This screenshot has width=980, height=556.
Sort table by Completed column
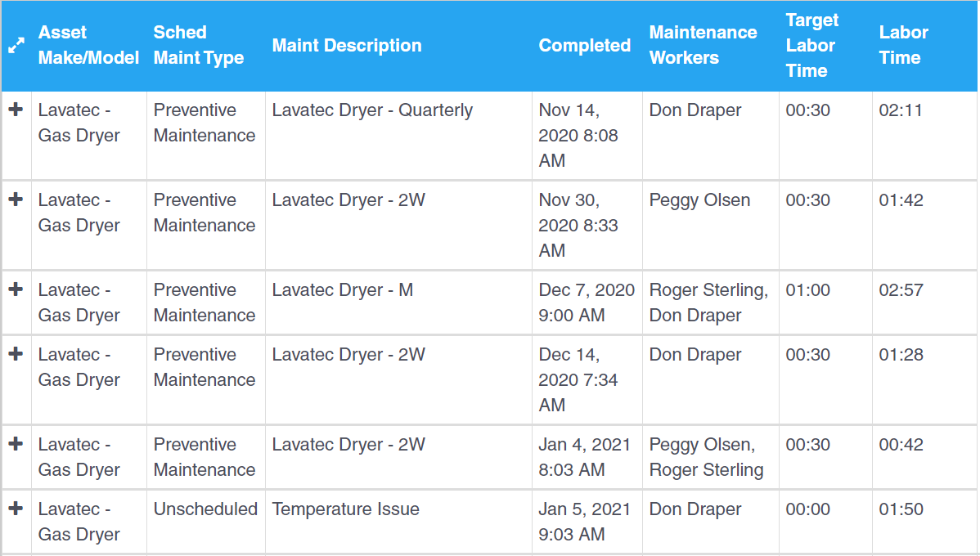pyautogui.click(x=584, y=46)
